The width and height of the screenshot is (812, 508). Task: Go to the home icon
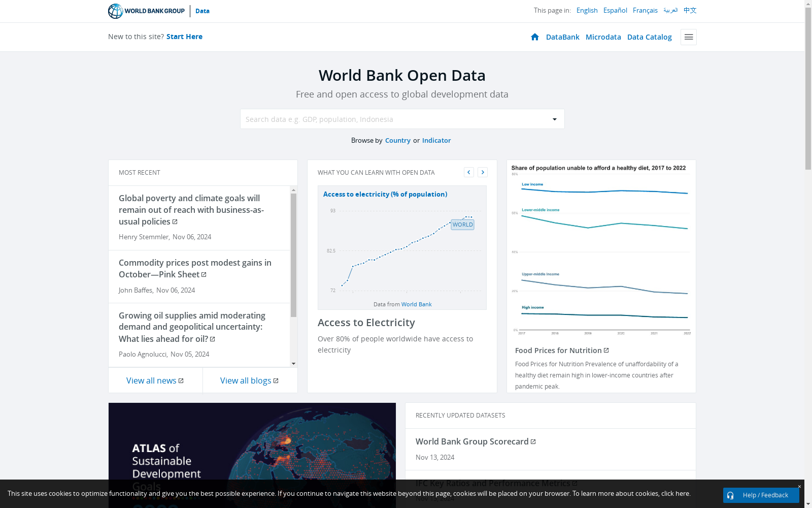[x=535, y=37]
